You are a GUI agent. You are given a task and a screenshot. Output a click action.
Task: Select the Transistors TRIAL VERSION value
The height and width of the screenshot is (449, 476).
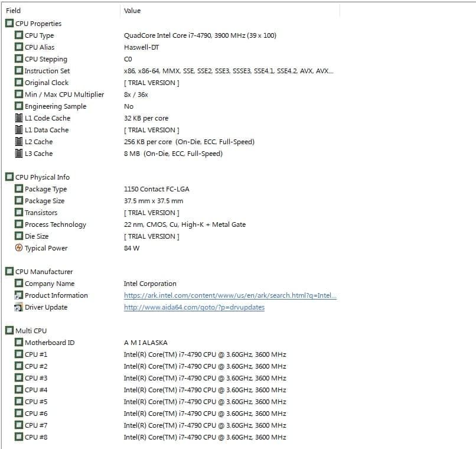point(152,213)
